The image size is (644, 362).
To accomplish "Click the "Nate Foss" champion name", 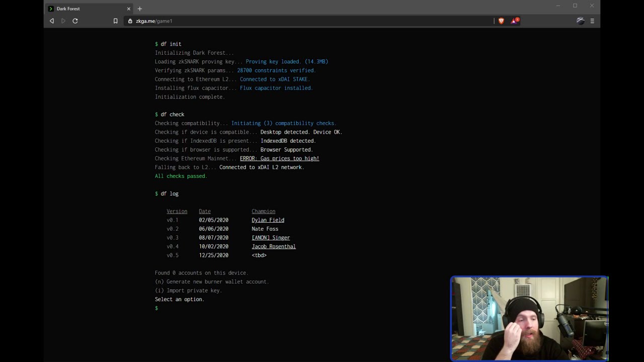I will click(265, 229).
